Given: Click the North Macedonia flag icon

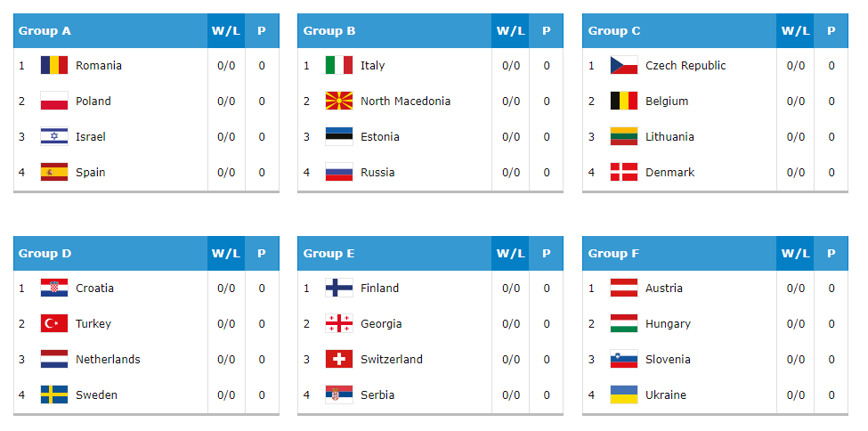Looking at the screenshot, I should (339, 101).
